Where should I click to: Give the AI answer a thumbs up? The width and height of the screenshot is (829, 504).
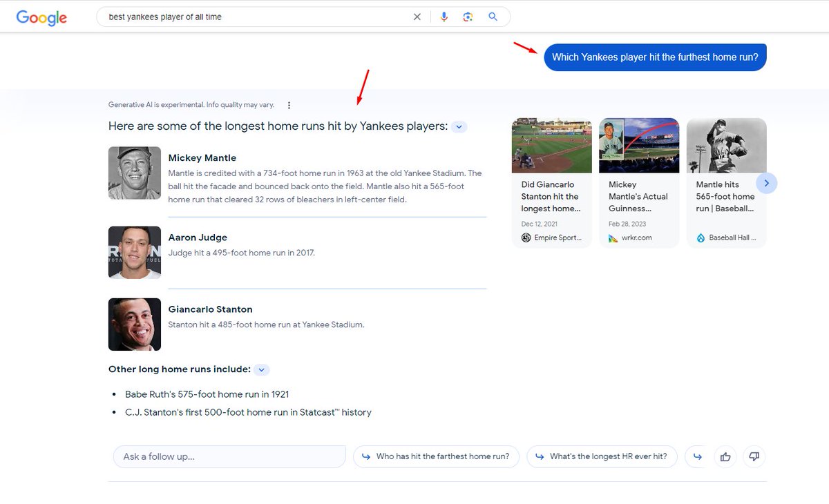tap(725, 456)
